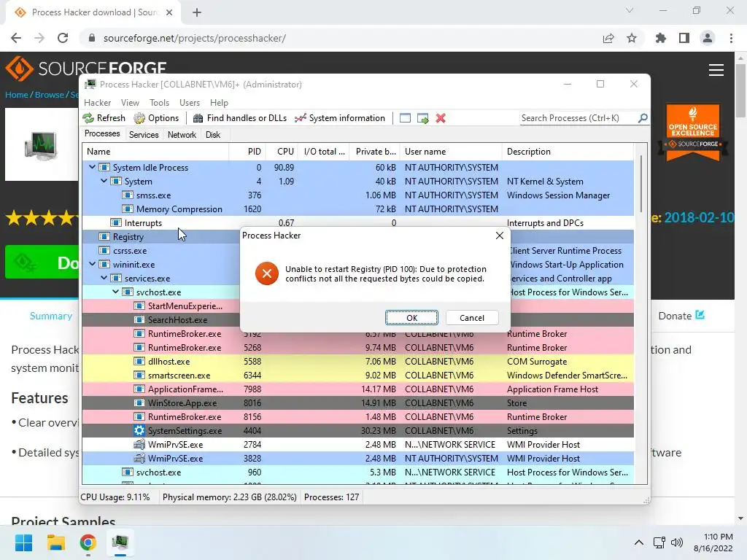
Task: Click the Home breadcrumb link
Action: pyautogui.click(x=17, y=95)
